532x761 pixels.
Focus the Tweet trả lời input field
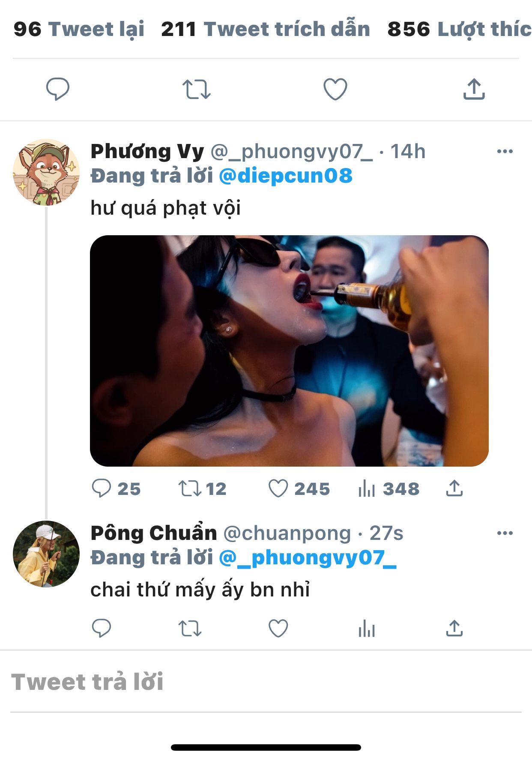point(266,682)
